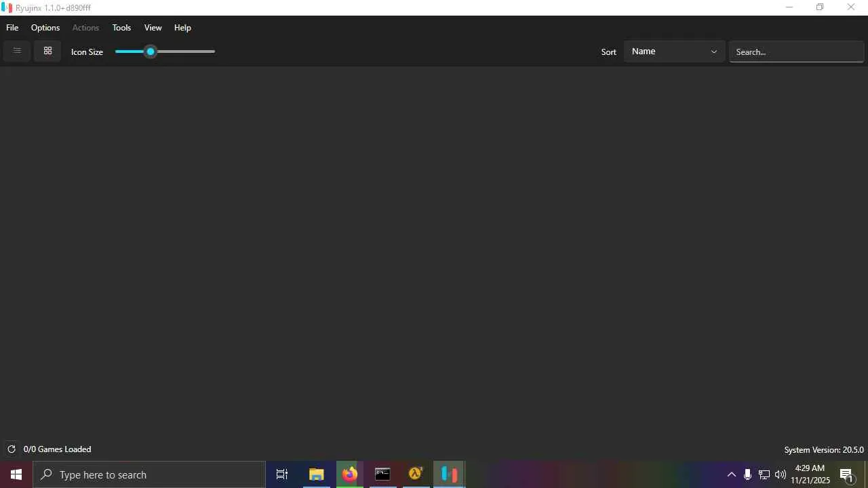Open the Windows Start menu
The image size is (868, 488).
point(16,474)
